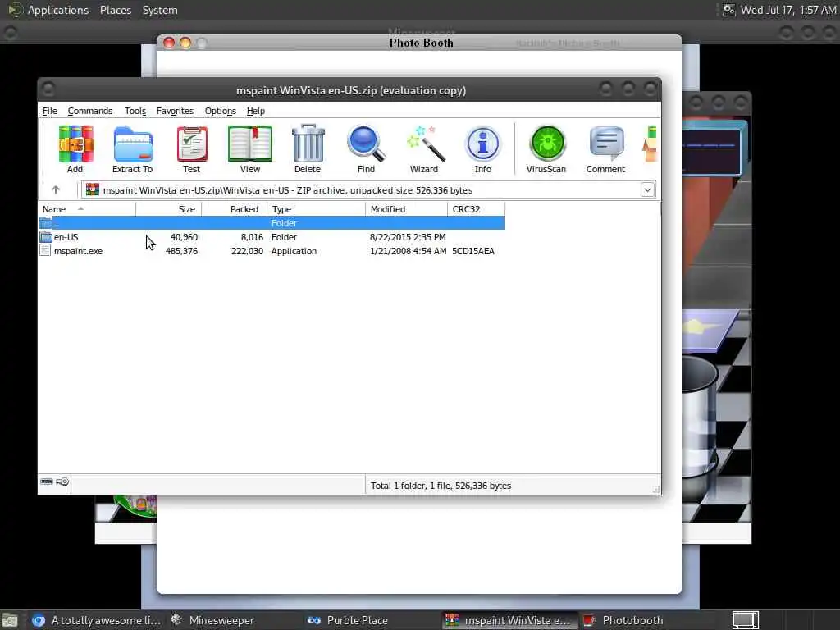Switch to the browser window in taskbar

97,620
